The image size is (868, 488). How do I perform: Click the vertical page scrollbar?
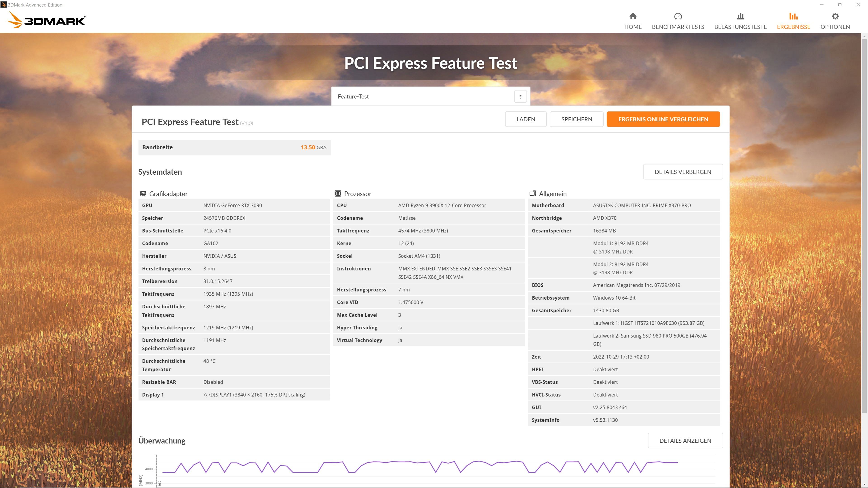(x=864, y=226)
